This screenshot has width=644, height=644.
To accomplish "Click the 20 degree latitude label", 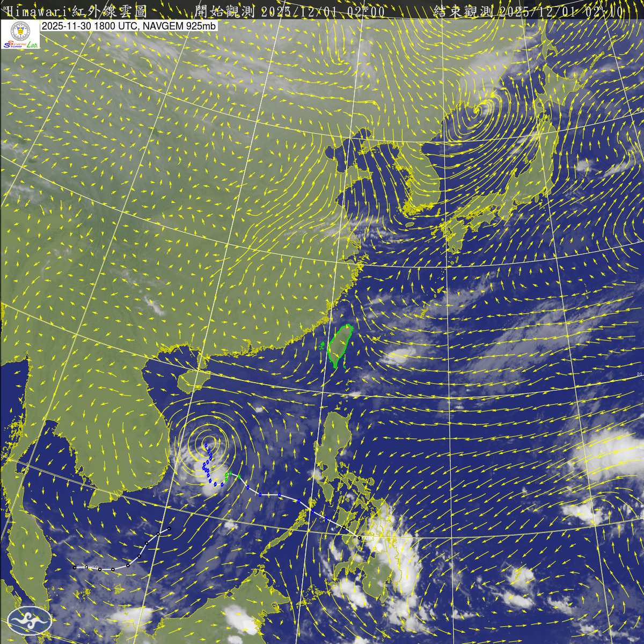I will point(639,374).
